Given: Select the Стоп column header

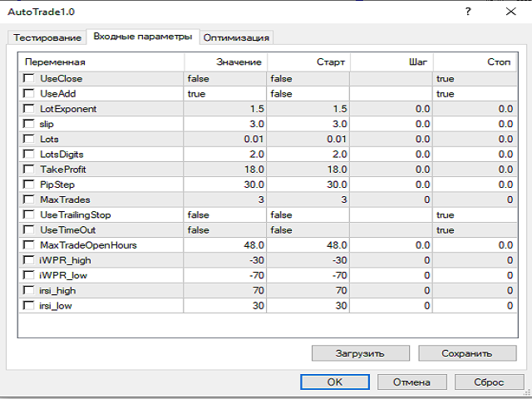Looking at the screenshot, I should click(475, 62).
